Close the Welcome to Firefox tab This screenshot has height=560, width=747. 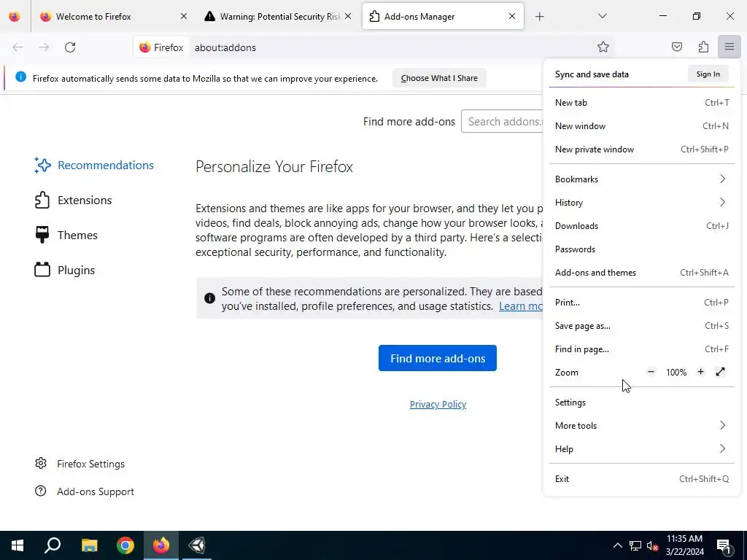[183, 16]
